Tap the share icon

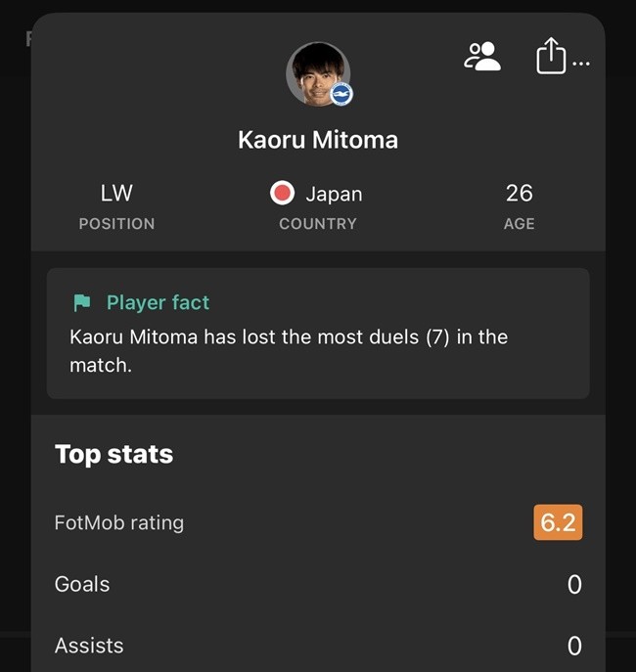(x=551, y=56)
